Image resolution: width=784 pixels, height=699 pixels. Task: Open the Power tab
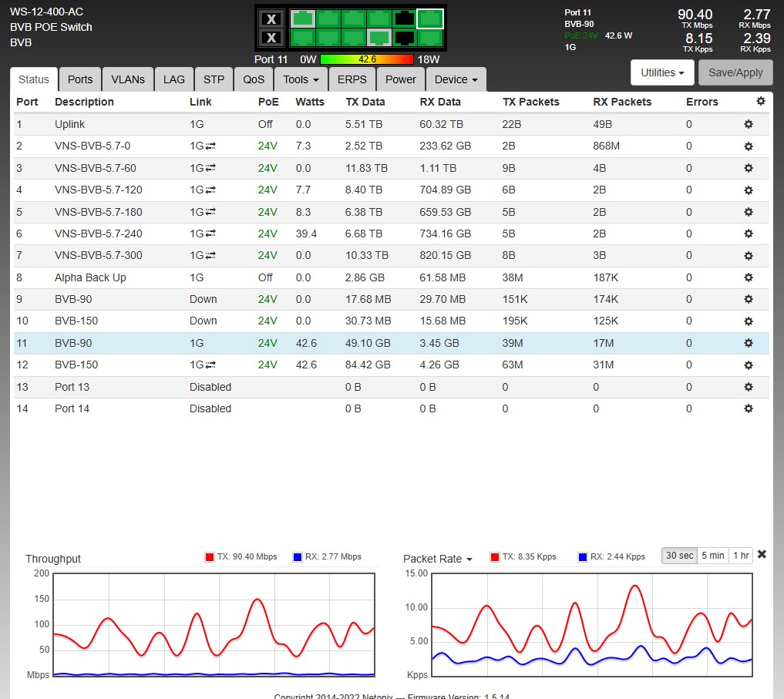(400, 79)
